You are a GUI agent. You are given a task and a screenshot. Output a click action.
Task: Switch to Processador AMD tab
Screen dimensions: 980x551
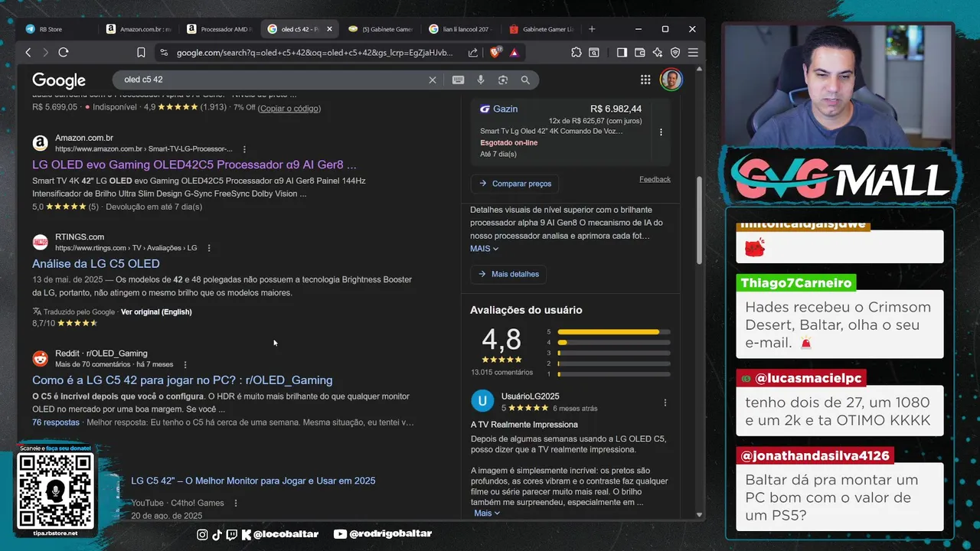[x=219, y=29]
